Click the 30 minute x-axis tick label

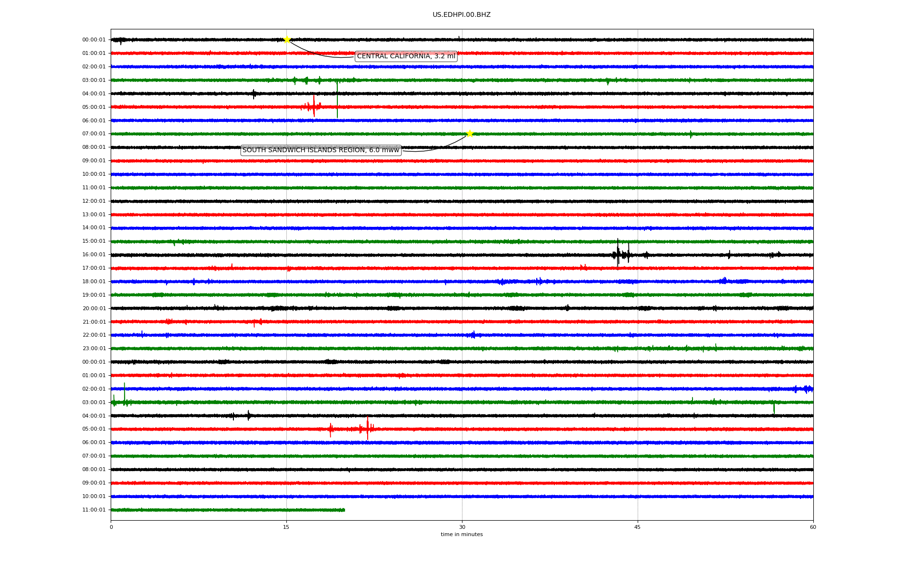point(462,527)
